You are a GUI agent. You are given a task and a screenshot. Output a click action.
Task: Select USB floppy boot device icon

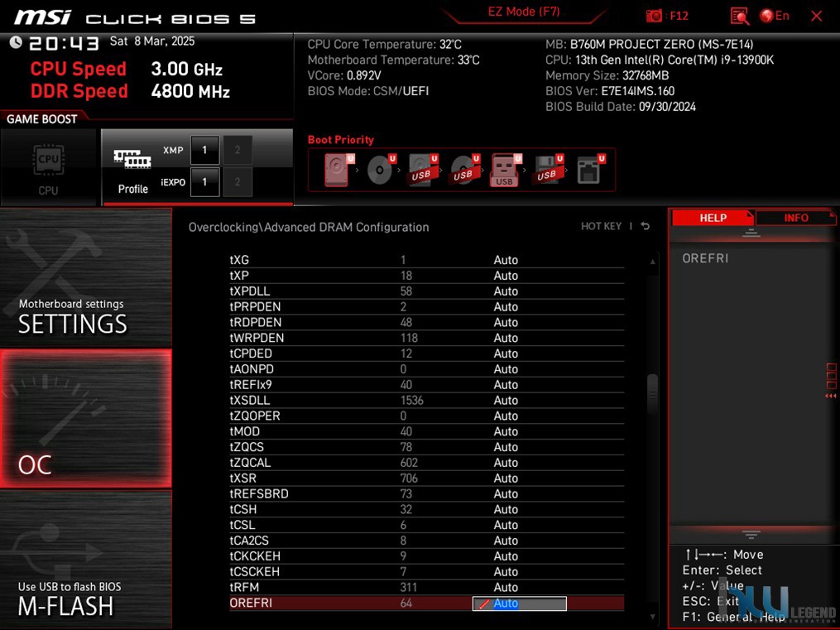point(548,169)
